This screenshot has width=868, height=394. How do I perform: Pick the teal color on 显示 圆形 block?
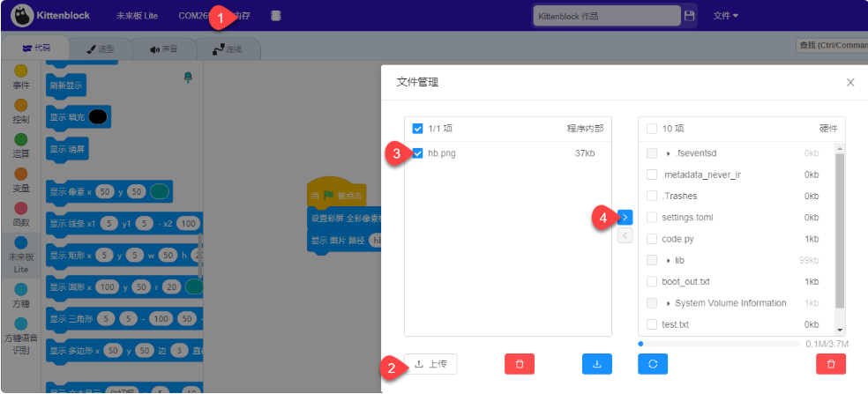[x=194, y=287]
